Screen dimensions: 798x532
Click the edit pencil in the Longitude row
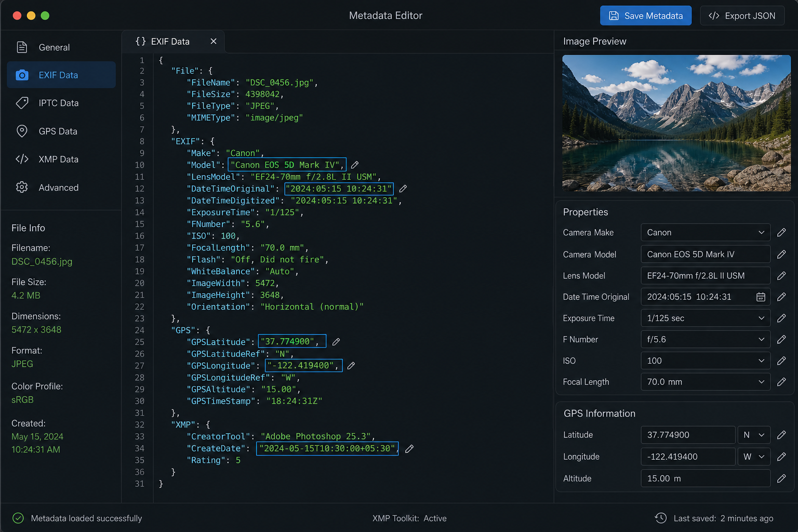(x=781, y=457)
